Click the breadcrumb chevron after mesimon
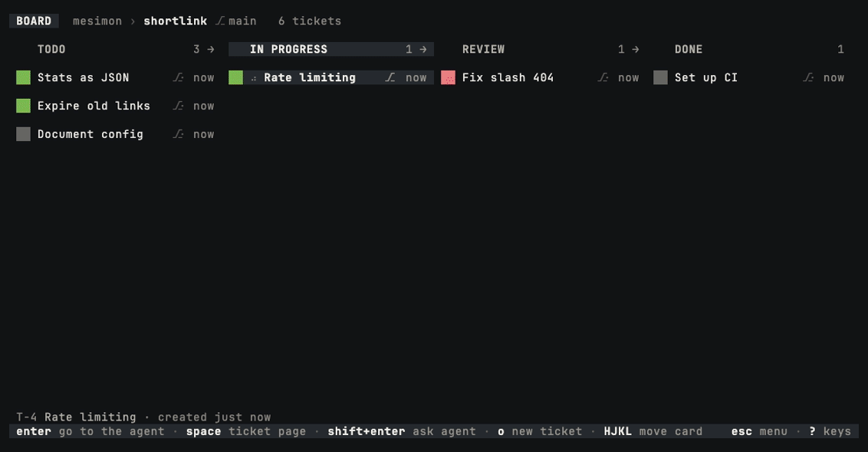Screen dimensions: 868x452 click(133, 21)
